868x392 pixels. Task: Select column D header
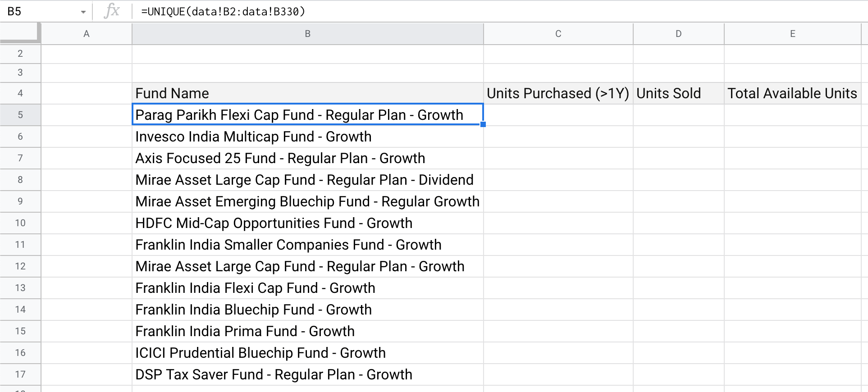coord(679,34)
